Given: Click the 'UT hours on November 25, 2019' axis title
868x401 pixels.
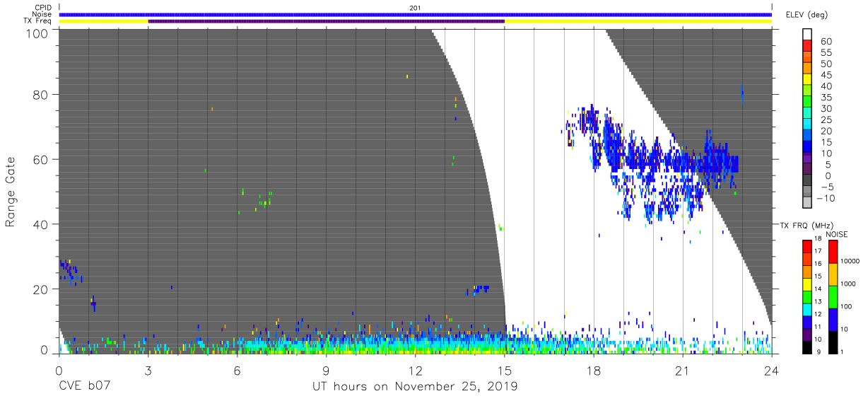Looking at the screenshot, I should 415,387.
